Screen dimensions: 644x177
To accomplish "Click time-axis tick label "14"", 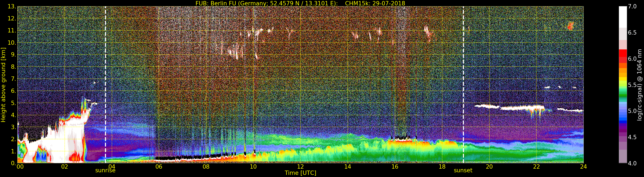I will (347, 166).
